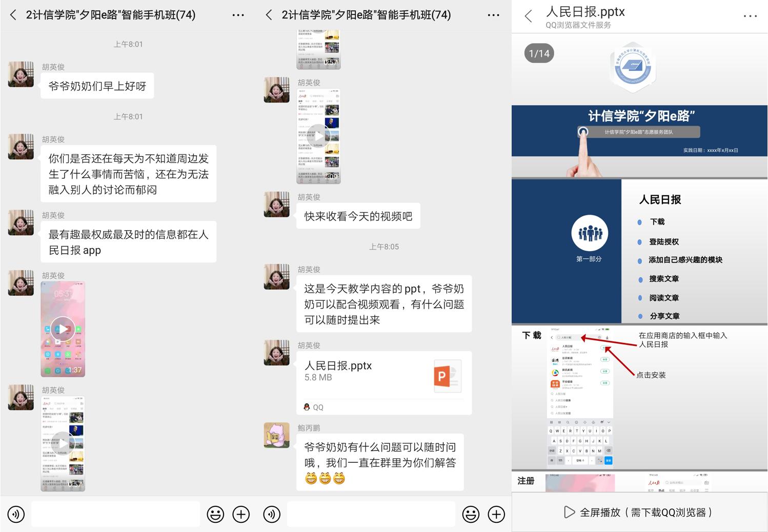The width and height of the screenshot is (768, 532).
Task: Open the cut-off video thumbnail atop middle chat
Action: [318, 49]
